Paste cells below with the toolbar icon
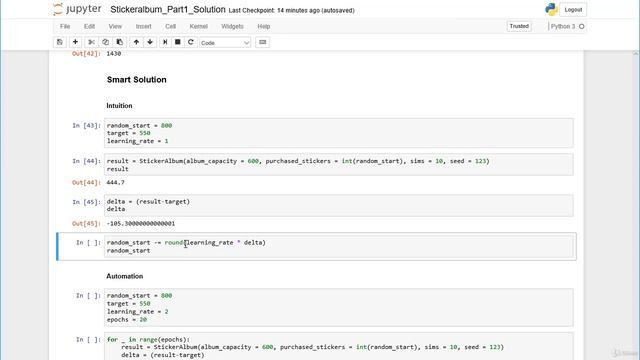Screen dimensions: 640x360 pos(120,42)
